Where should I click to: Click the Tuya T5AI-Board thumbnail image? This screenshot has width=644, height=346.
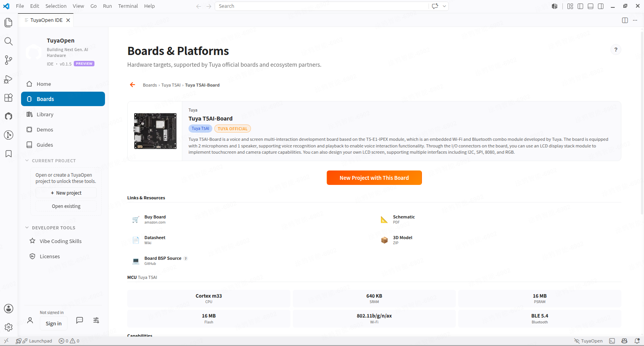[155, 131]
